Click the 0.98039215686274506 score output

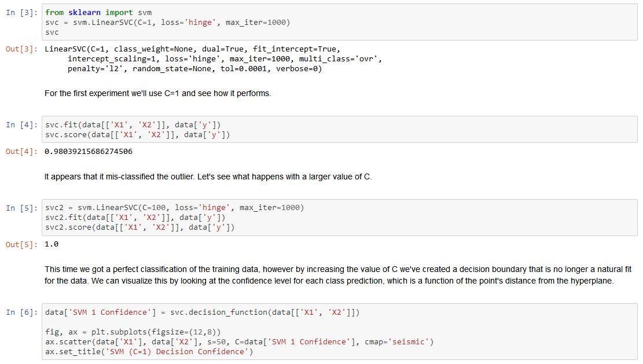click(88, 152)
